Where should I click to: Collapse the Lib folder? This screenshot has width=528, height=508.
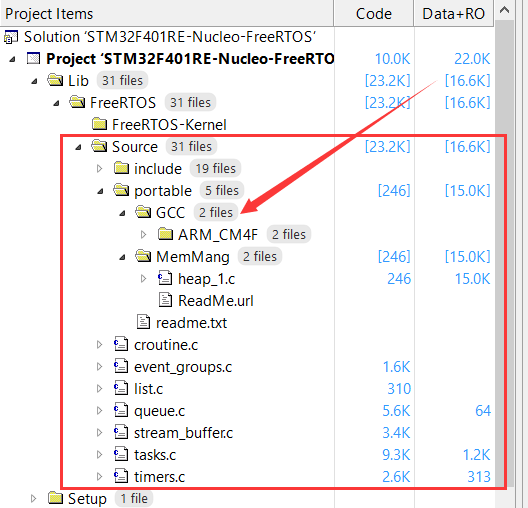(x=34, y=81)
